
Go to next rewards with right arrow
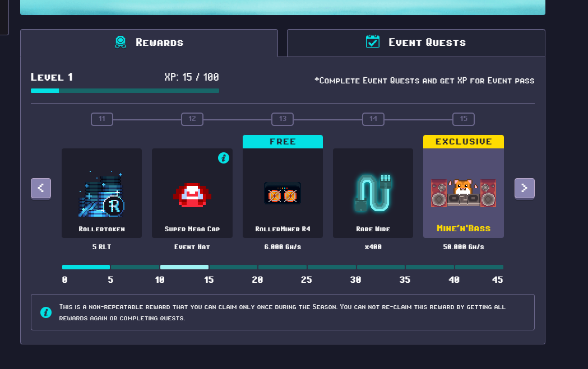(x=524, y=188)
